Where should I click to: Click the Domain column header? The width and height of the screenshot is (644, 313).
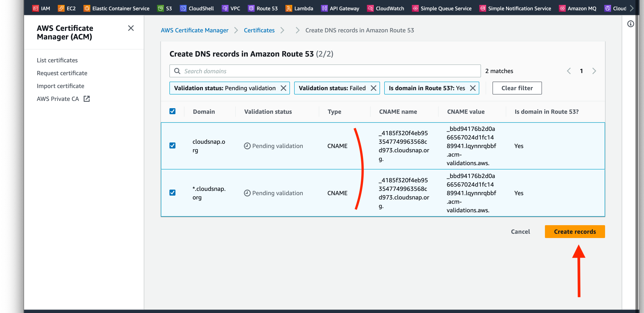(204, 112)
